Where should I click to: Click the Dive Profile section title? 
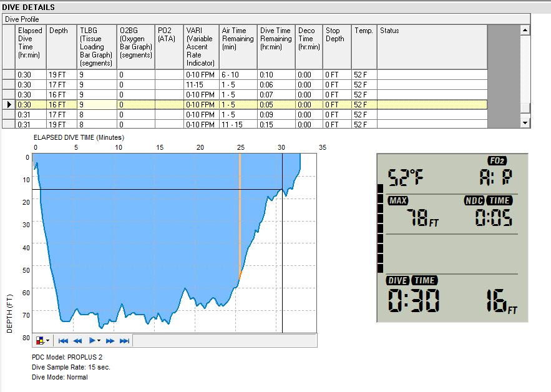pos(22,19)
